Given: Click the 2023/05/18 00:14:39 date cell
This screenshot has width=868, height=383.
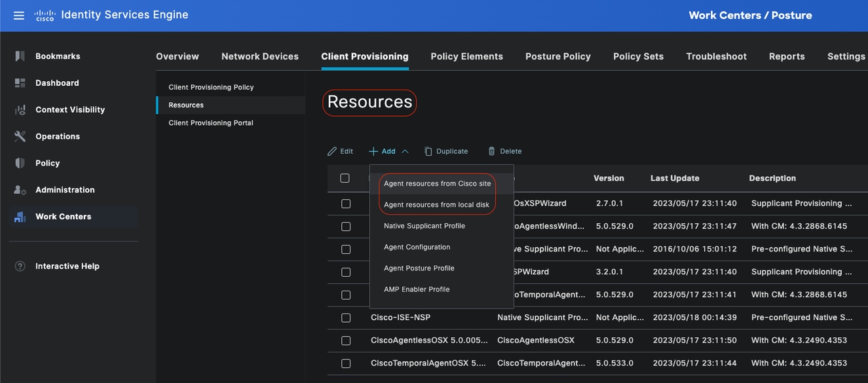Looking at the screenshot, I should 694,318.
